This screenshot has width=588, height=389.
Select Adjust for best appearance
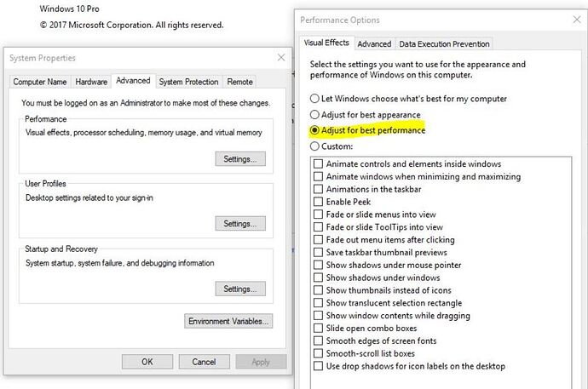coord(315,115)
